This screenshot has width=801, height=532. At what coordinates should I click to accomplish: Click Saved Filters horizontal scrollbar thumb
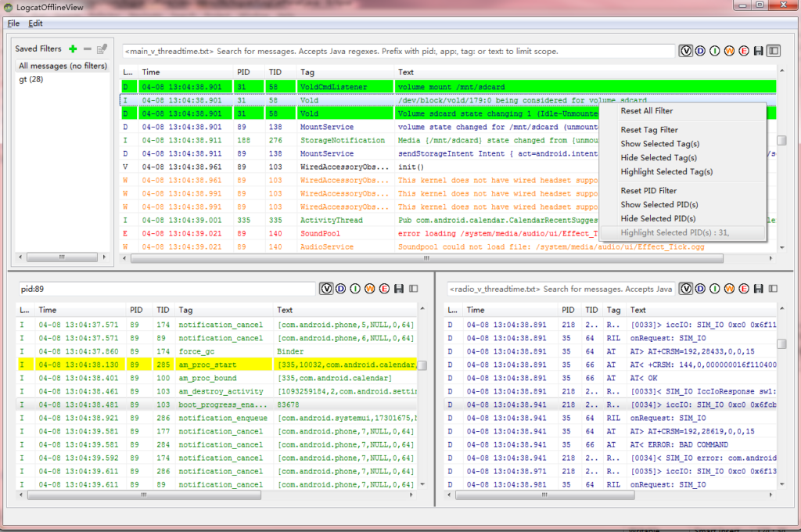point(62,257)
